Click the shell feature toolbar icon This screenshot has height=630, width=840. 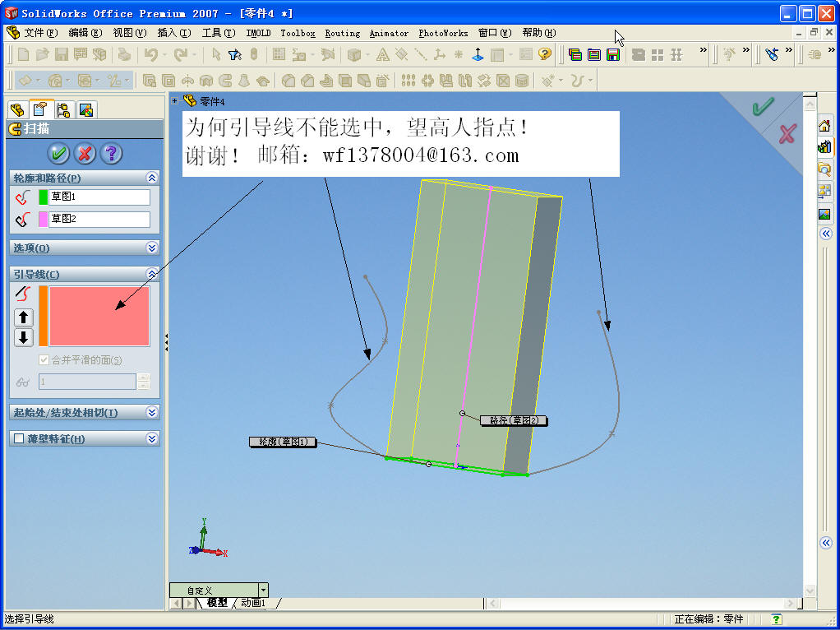[x=345, y=81]
